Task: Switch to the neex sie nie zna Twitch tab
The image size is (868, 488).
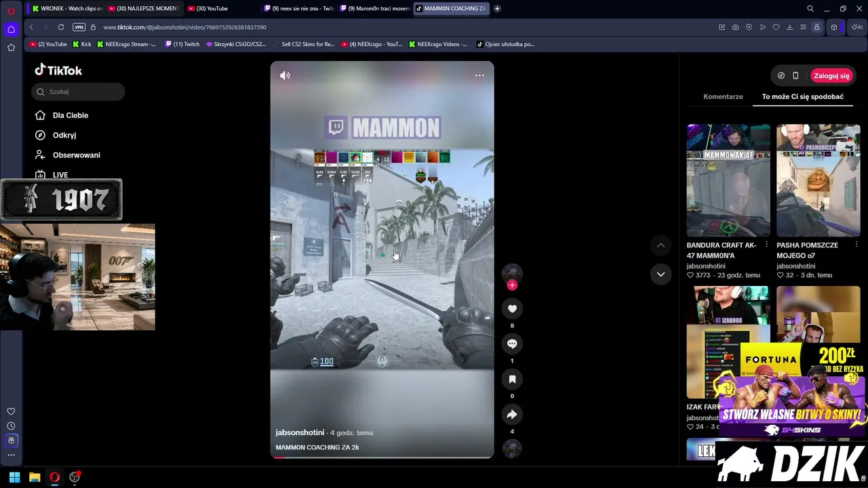Action: point(298,9)
